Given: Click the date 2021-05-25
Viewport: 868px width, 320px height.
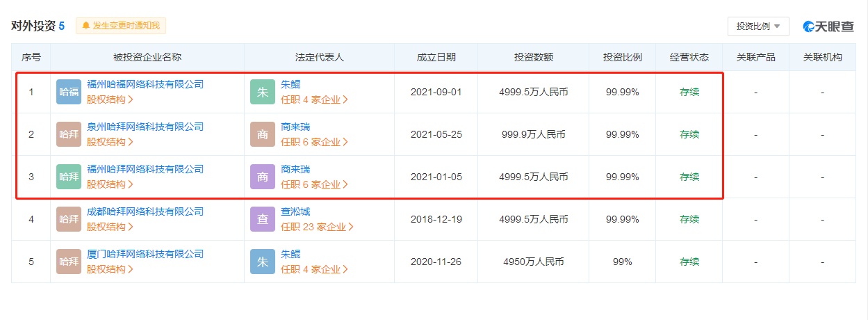Looking at the screenshot, I should [x=436, y=134].
